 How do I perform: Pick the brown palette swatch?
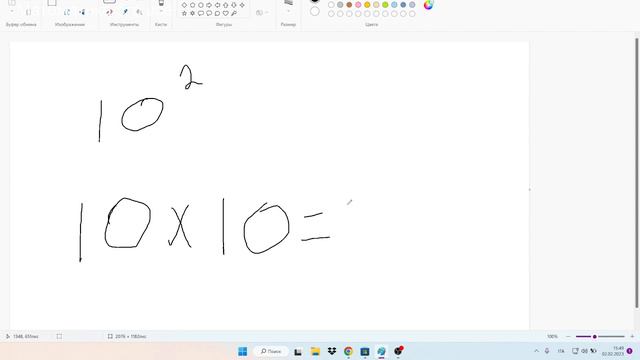pos(349,5)
